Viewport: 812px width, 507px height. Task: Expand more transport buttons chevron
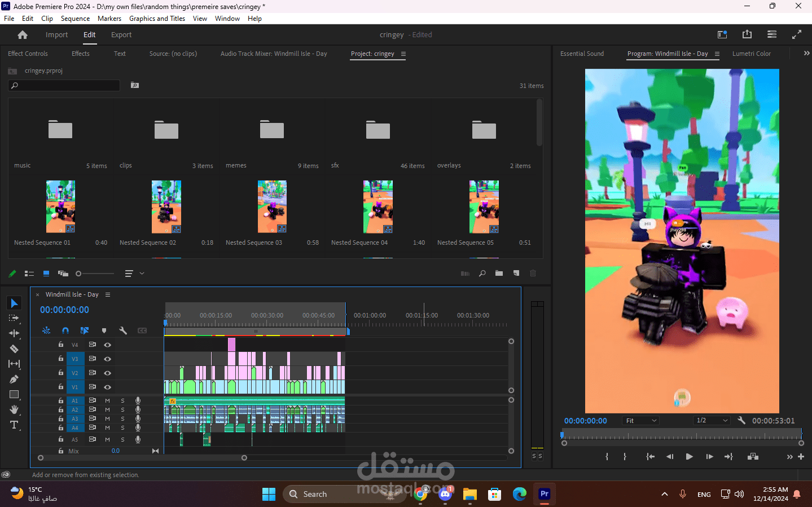[x=789, y=457]
